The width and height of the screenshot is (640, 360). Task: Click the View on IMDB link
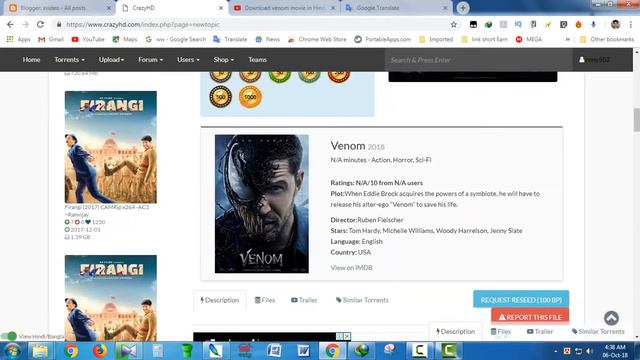(x=351, y=268)
